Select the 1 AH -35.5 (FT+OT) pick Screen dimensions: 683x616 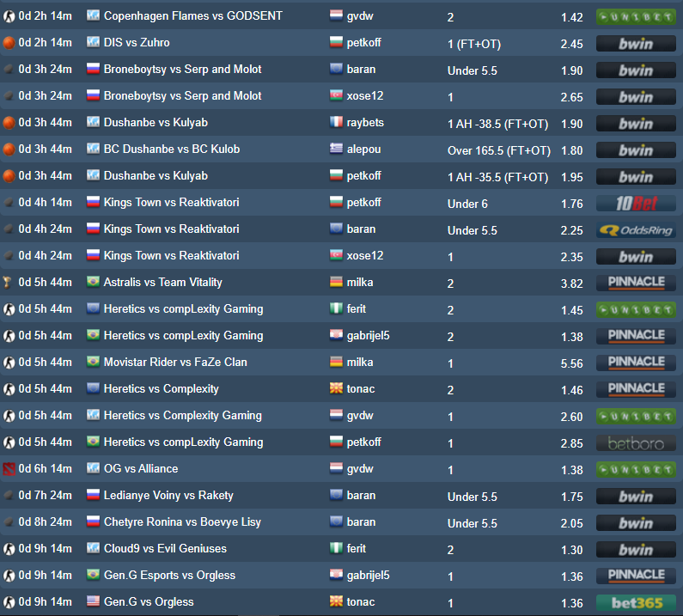pyautogui.click(x=497, y=177)
